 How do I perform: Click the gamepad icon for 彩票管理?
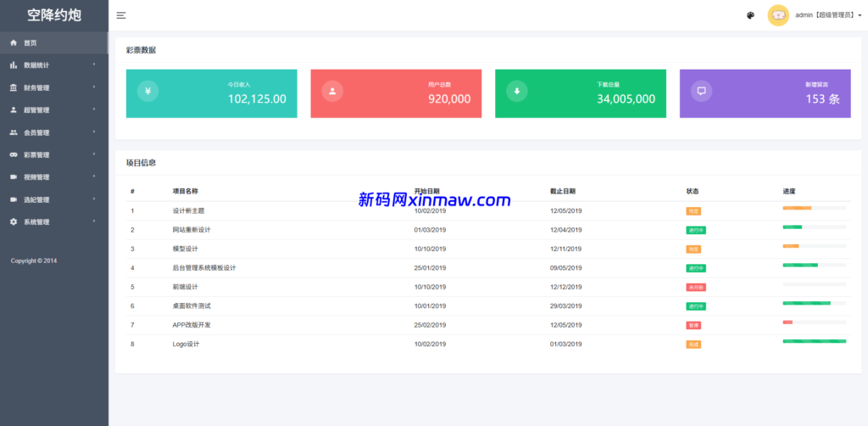(14, 154)
